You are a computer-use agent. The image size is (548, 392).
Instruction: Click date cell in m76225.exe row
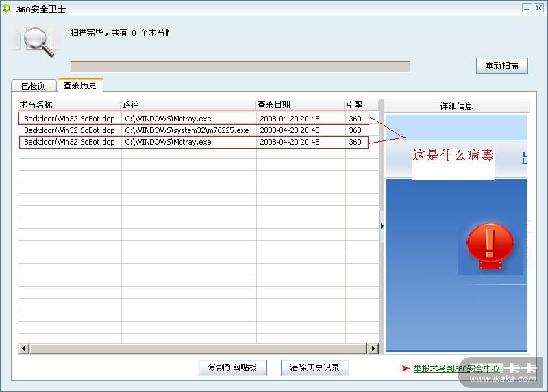click(x=289, y=130)
